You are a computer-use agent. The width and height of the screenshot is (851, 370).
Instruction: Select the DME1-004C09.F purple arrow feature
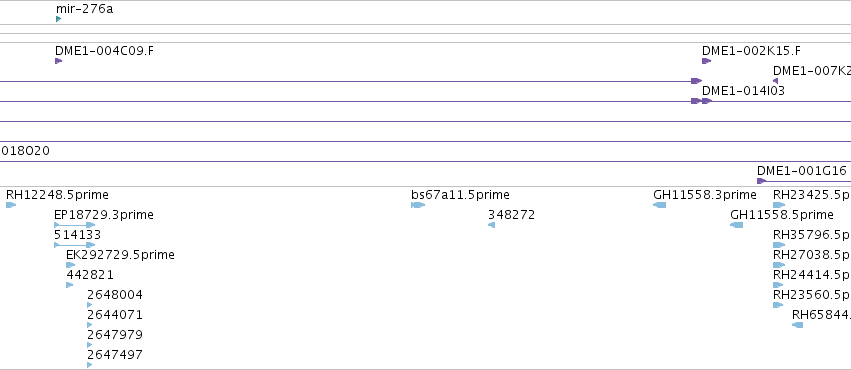pos(59,61)
